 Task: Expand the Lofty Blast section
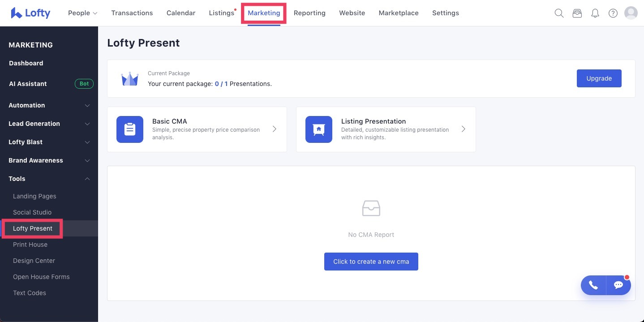pos(49,142)
